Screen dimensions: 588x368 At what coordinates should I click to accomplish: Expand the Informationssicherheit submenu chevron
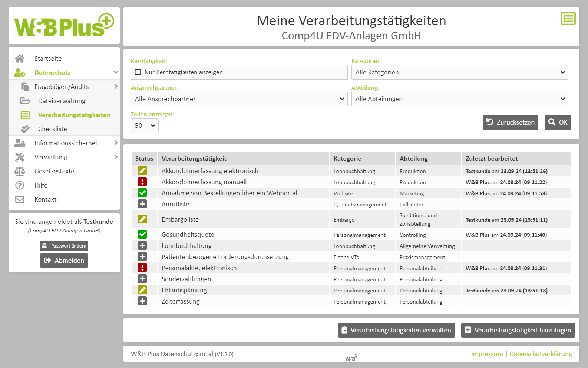click(116, 143)
